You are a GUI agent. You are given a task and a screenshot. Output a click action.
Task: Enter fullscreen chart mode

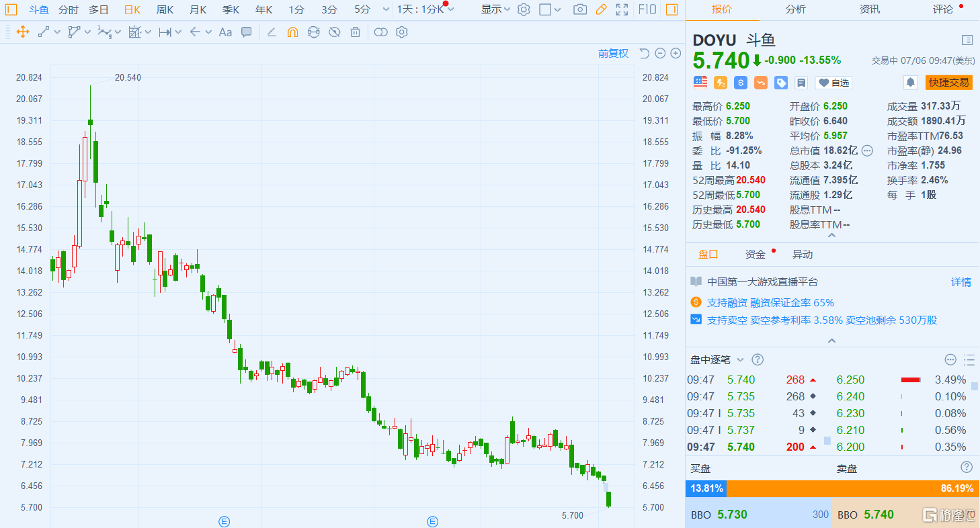pos(622,9)
